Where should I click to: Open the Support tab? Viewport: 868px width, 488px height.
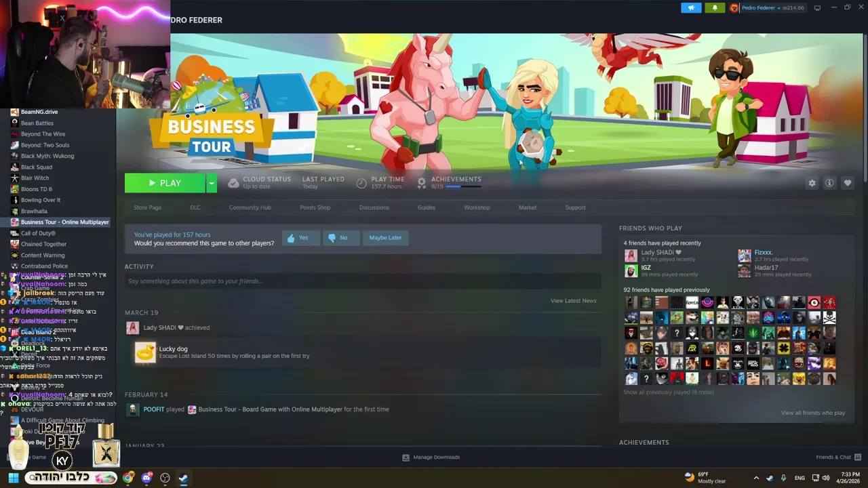pyautogui.click(x=575, y=207)
